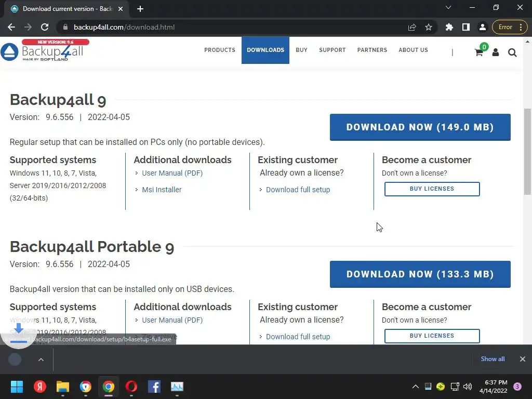The width and height of the screenshot is (532, 399).
Task: Click the Backup4all logo
Action: point(45,51)
